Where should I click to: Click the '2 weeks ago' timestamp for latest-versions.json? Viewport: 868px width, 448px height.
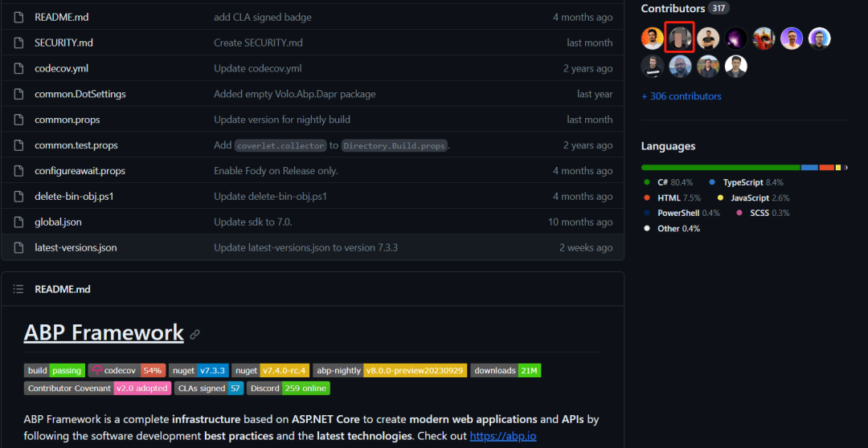point(586,248)
